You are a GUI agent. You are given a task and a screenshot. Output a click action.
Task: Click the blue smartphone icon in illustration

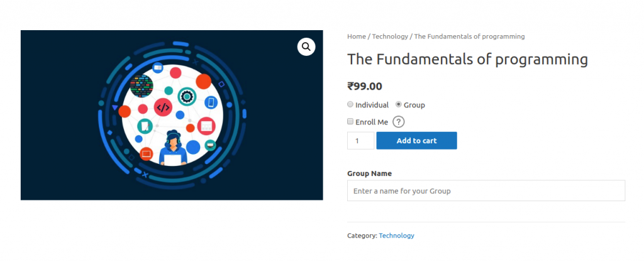coord(211,102)
